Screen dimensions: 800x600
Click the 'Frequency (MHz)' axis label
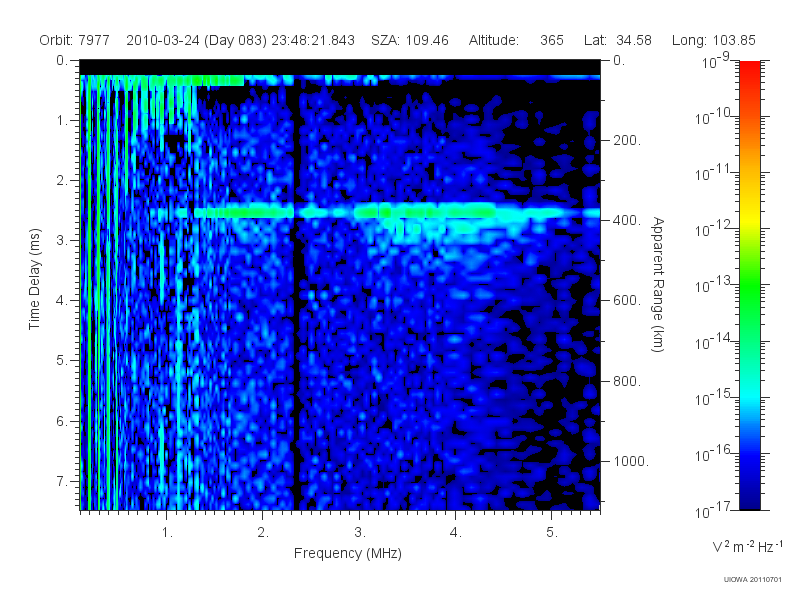(x=348, y=553)
